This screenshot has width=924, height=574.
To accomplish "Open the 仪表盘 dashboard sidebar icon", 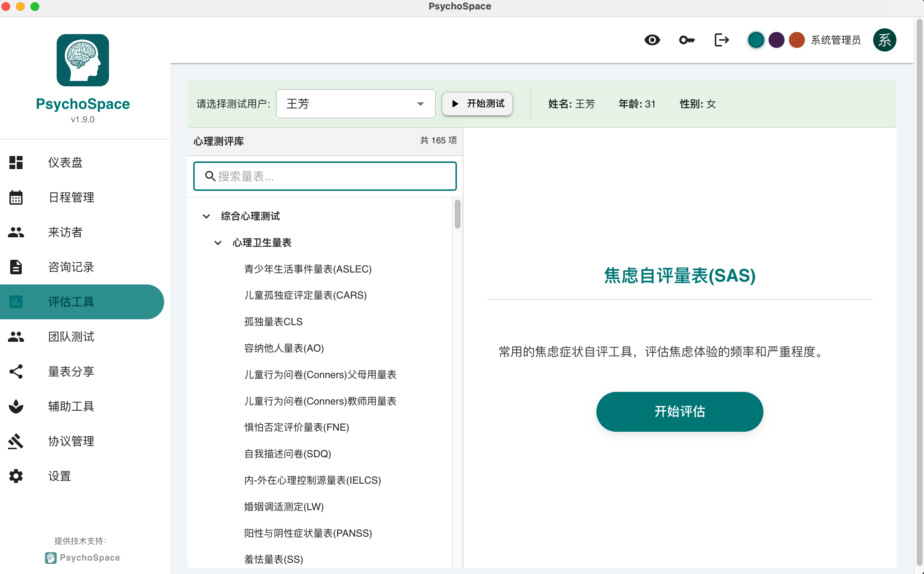I will pyautogui.click(x=16, y=163).
